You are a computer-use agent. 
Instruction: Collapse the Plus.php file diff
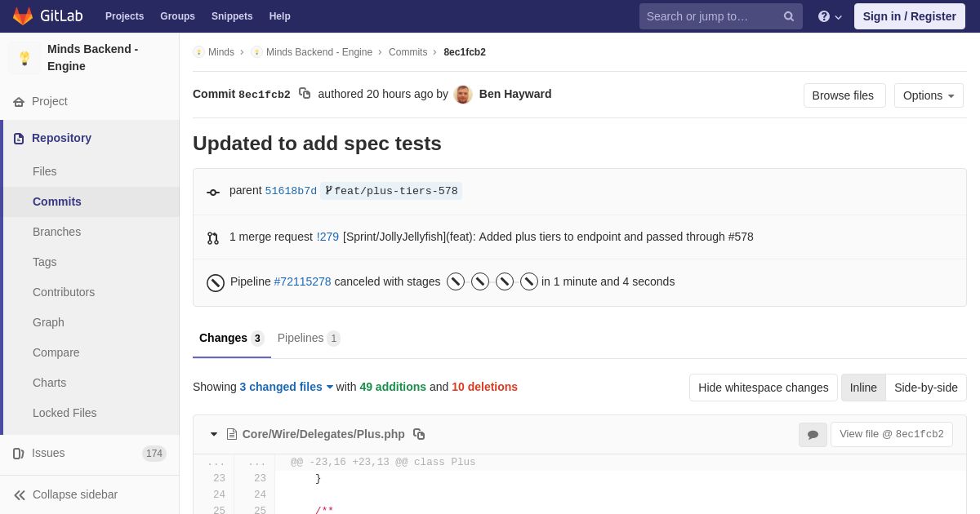point(214,434)
